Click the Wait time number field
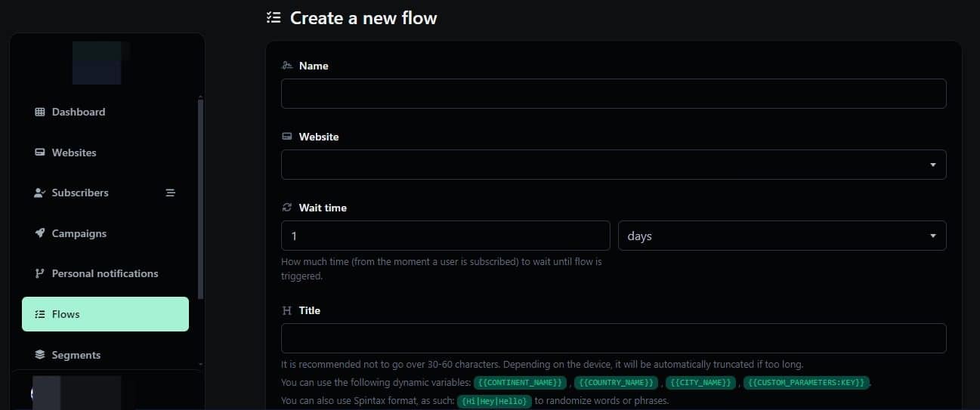The image size is (980, 410). click(x=445, y=236)
